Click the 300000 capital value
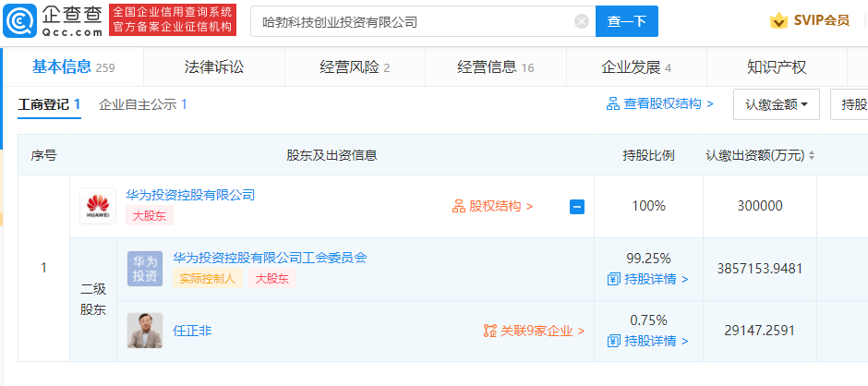868x386 pixels. (759, 207)
